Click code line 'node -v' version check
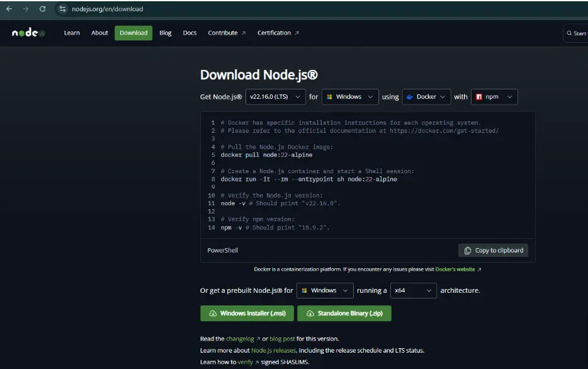 pos(281,203)
